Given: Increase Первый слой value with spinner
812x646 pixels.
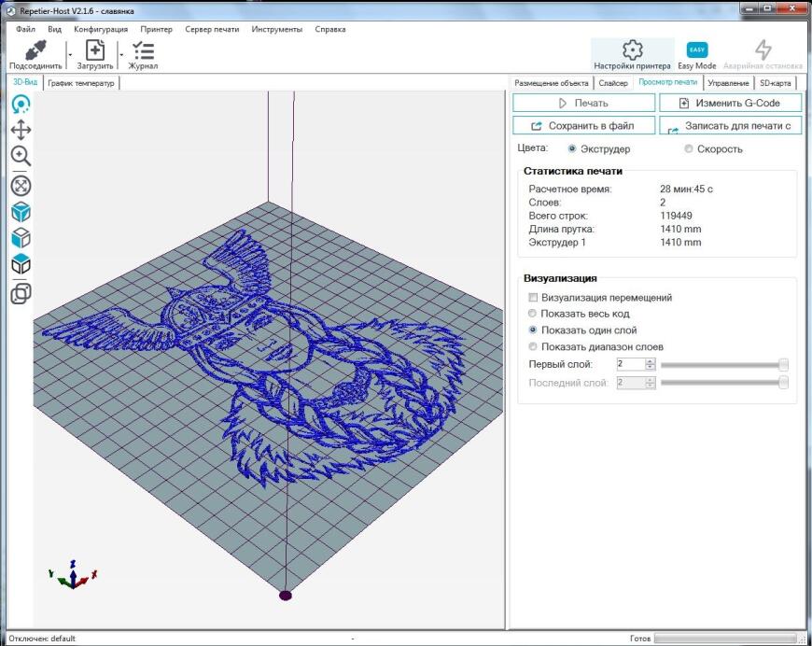Looking at the screenshot, I should [650, 361].
